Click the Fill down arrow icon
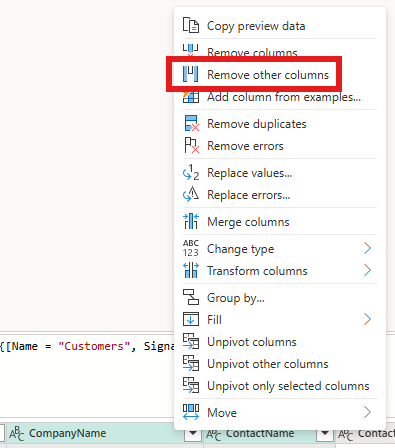 (191, 319)
